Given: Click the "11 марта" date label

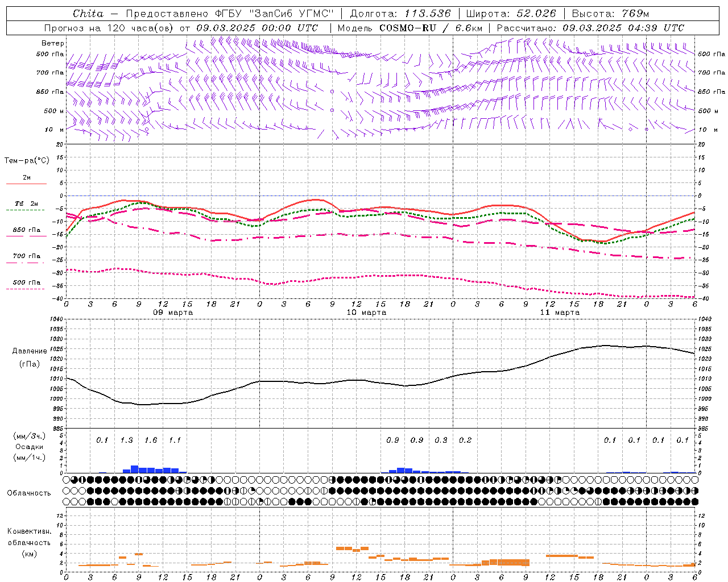Looking at the screenshot, I should [560, 313].
